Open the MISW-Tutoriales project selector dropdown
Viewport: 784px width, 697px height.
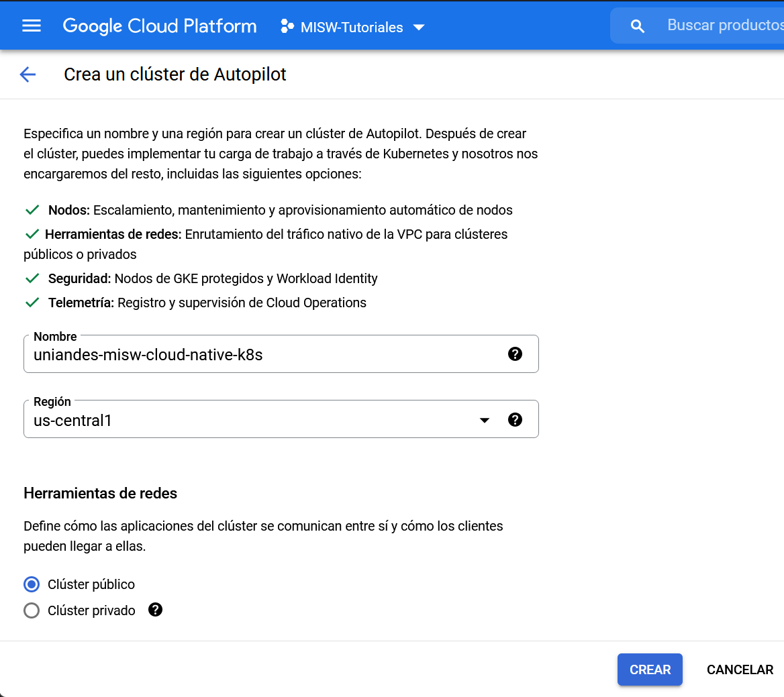[x=352, y=26]
